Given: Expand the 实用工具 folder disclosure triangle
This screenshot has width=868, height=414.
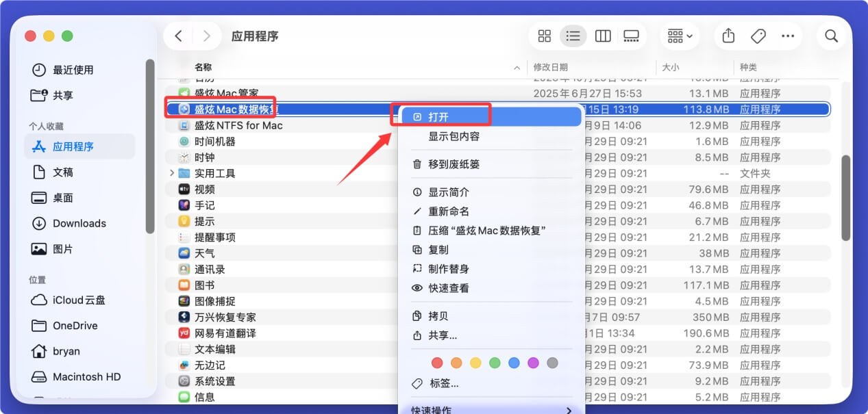Looking at the screenshot, I should [171, 174].
